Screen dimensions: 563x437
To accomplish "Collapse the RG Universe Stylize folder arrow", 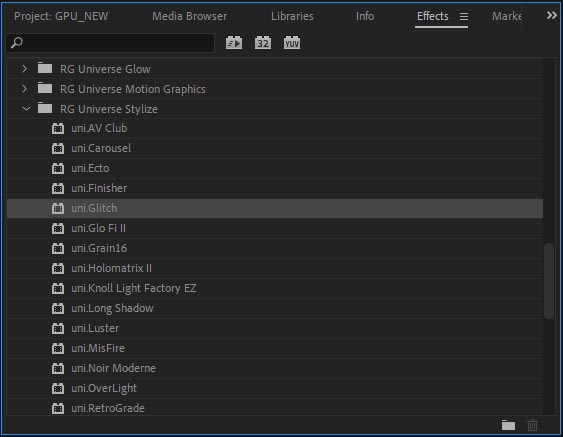I will 26,109.
